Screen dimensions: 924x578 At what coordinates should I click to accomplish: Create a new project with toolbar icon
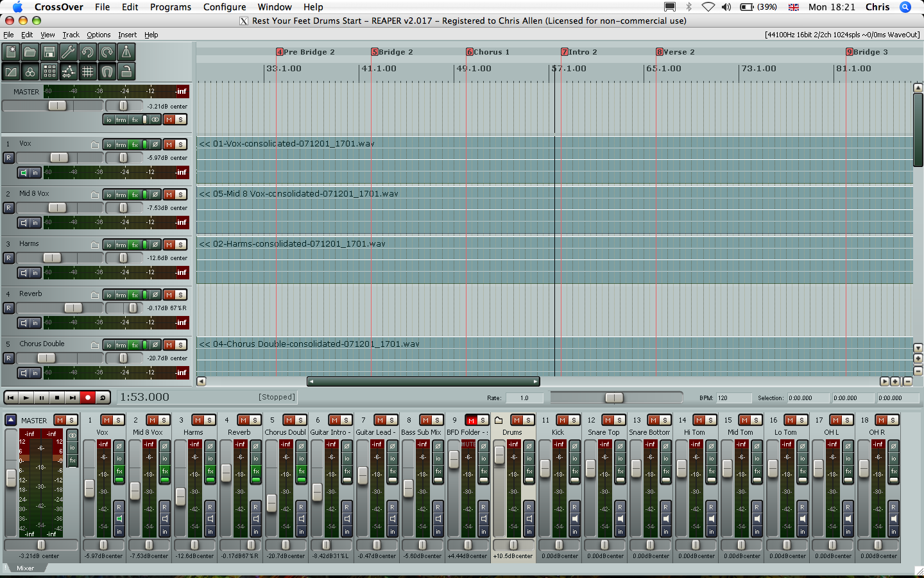pos(11,52)
